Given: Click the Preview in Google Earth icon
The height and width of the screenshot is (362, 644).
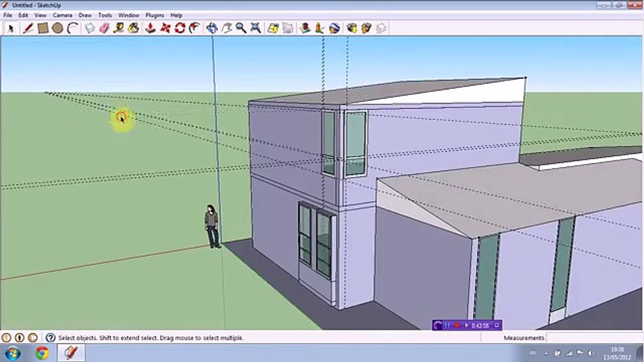Looking at the screenshot, I should (334, 28).
